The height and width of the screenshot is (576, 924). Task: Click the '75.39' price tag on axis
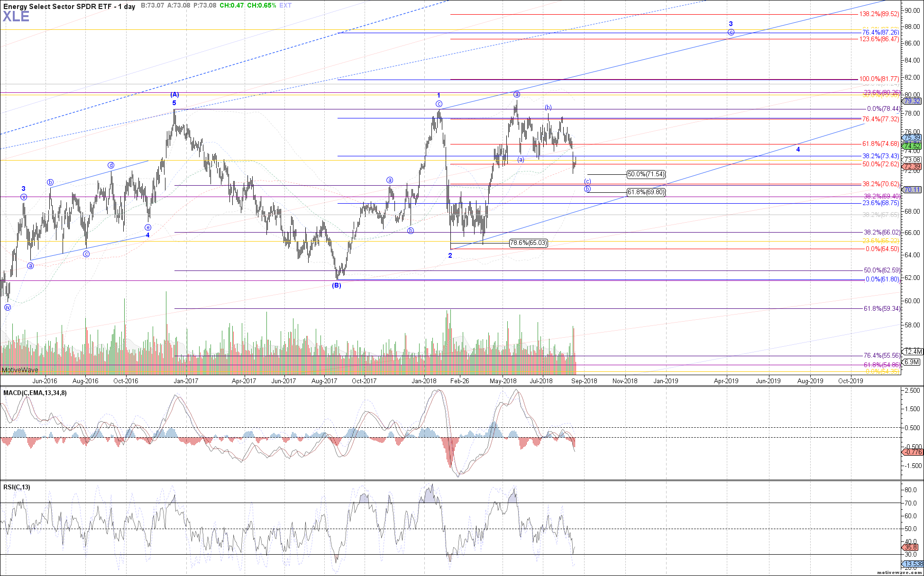tap(913, 137)
